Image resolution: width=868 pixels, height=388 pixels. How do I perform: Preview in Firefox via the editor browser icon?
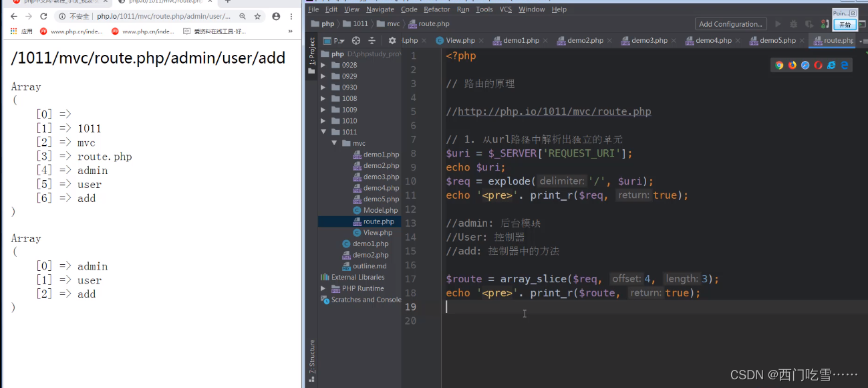point(792,65)
